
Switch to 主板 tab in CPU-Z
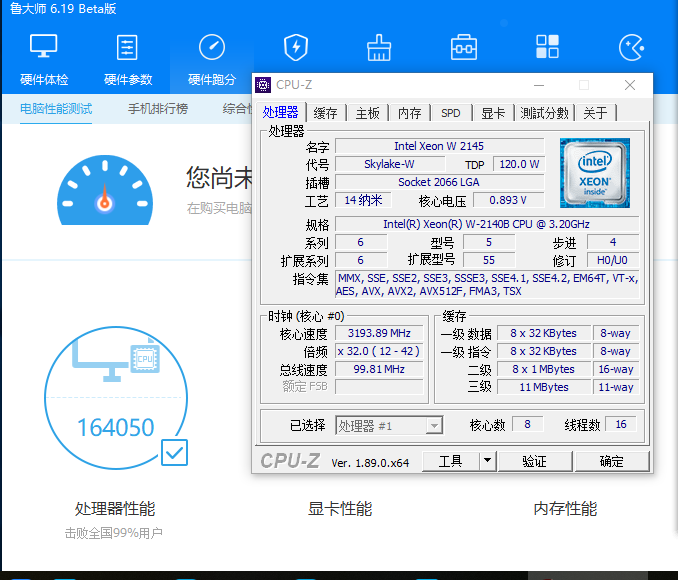(x=368, y=113)
